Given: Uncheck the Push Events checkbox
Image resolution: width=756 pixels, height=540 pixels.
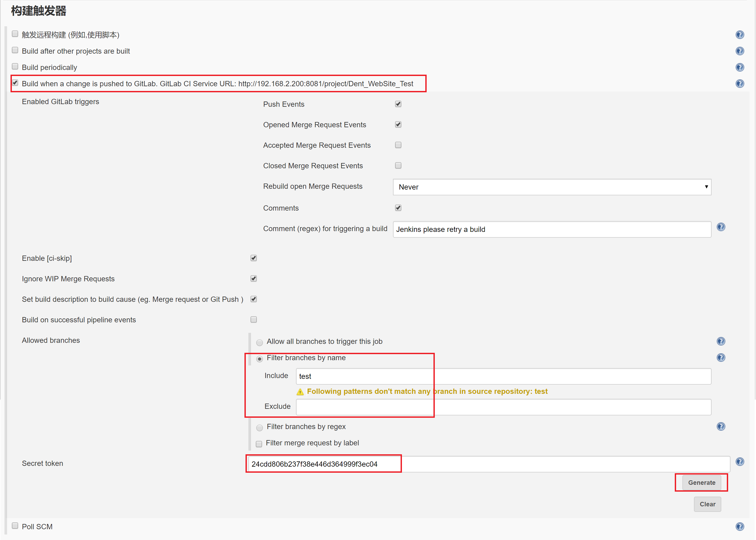Looking at the screenshot, I should click(398, 104).
